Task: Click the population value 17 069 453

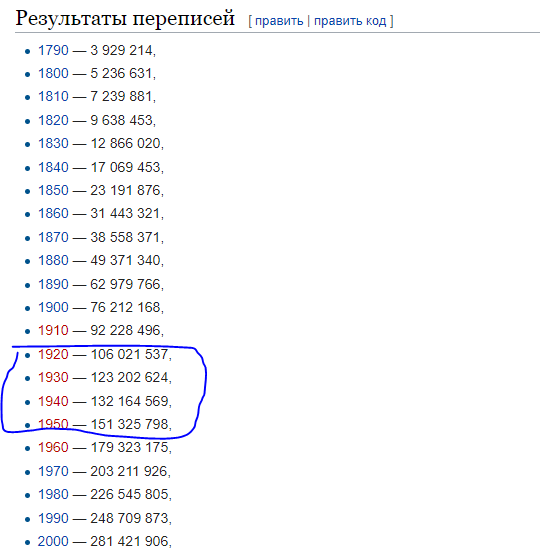Action: pos(125,167)
